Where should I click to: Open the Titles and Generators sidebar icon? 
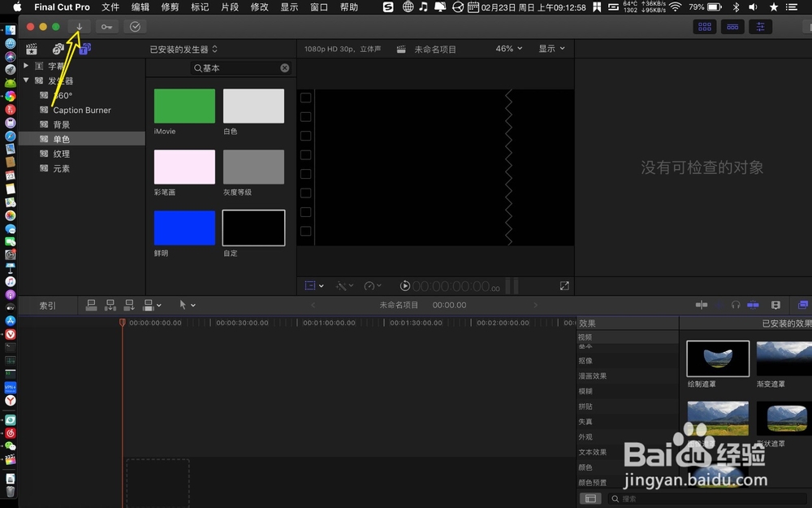84,48
